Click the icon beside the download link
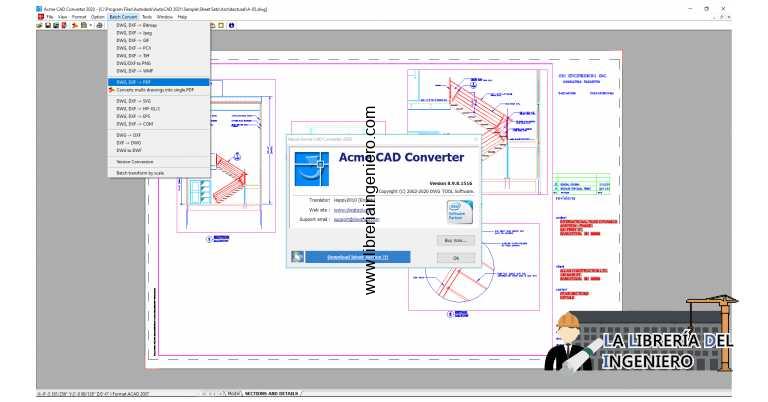This screenshot has height=402, width=768. tap(297, 257)
